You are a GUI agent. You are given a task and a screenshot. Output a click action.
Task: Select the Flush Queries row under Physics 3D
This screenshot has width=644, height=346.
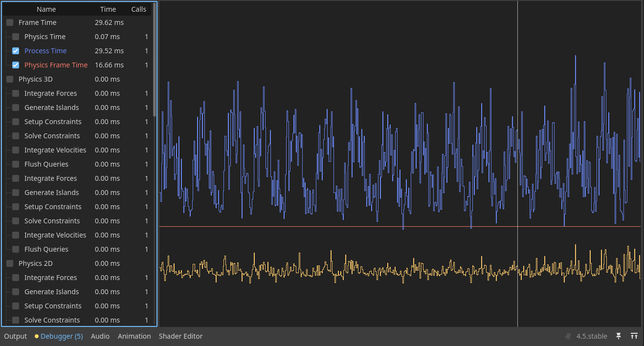46,164
